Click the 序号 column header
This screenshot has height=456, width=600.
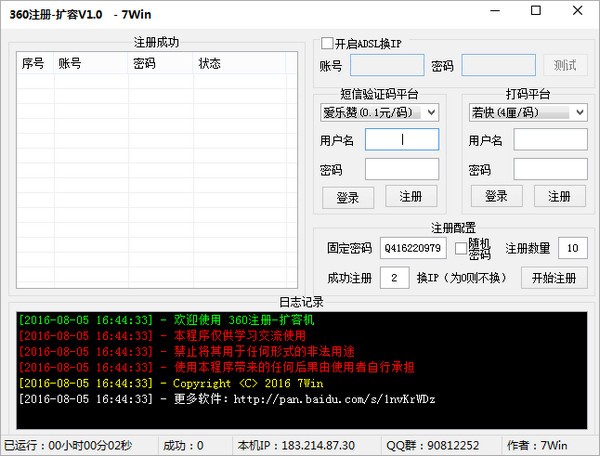[x=34, y=63]
